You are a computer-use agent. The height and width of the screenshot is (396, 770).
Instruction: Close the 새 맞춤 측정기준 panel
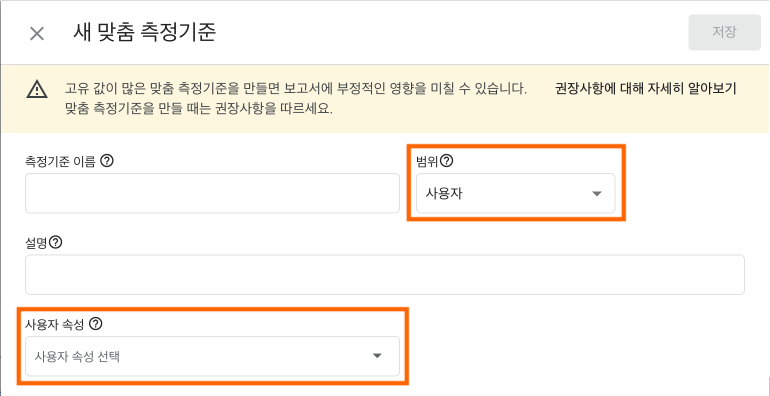37,34
